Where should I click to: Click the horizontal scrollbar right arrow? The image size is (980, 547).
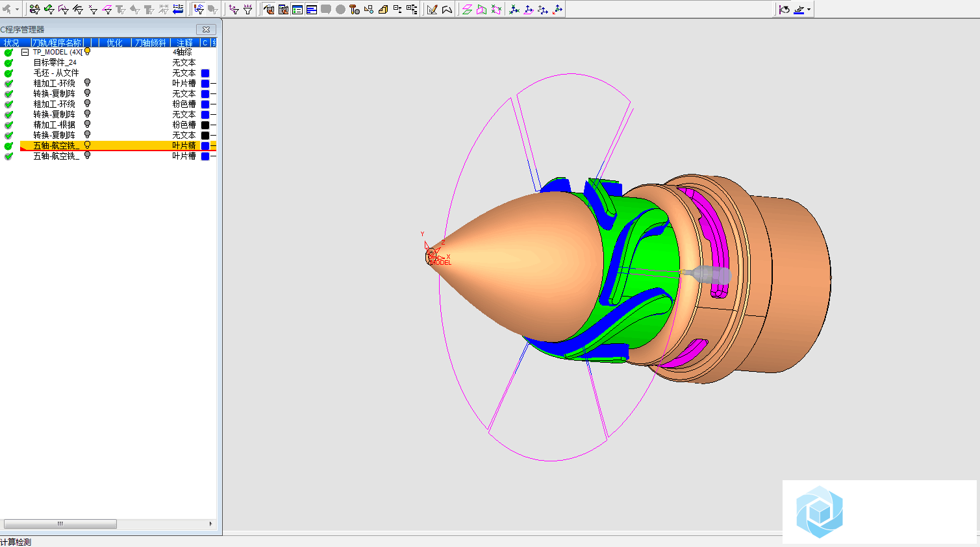[x=210, y=524]
